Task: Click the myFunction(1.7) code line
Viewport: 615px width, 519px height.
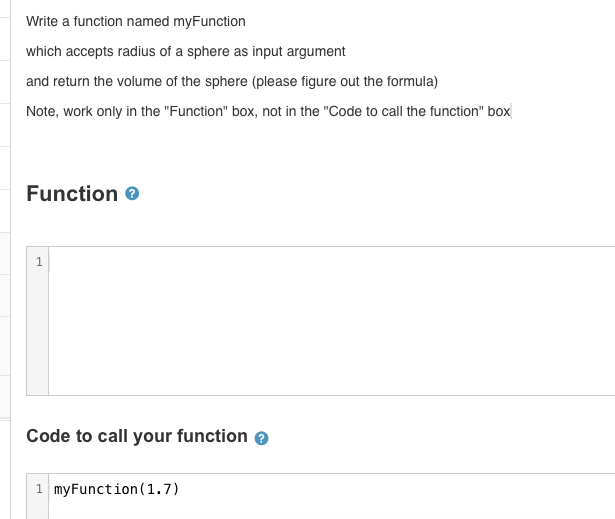Action: coord(116,489)
